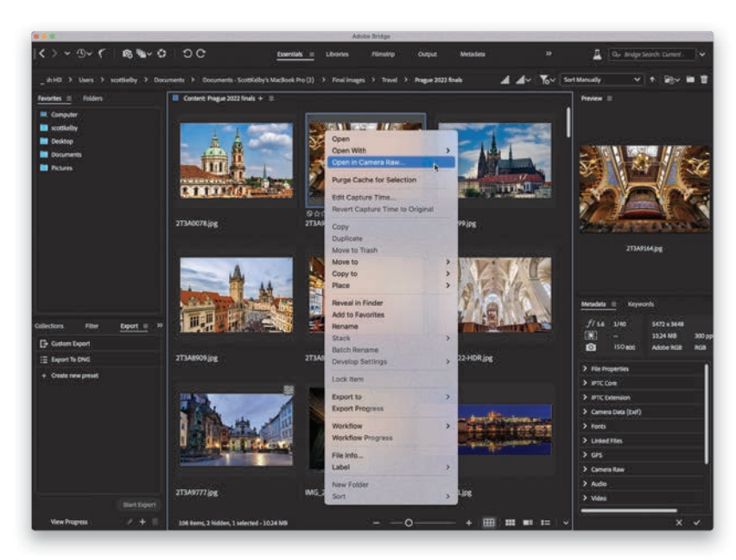Click the Back navigation arrow
The image size is (736, 560).
click(41, 54)
